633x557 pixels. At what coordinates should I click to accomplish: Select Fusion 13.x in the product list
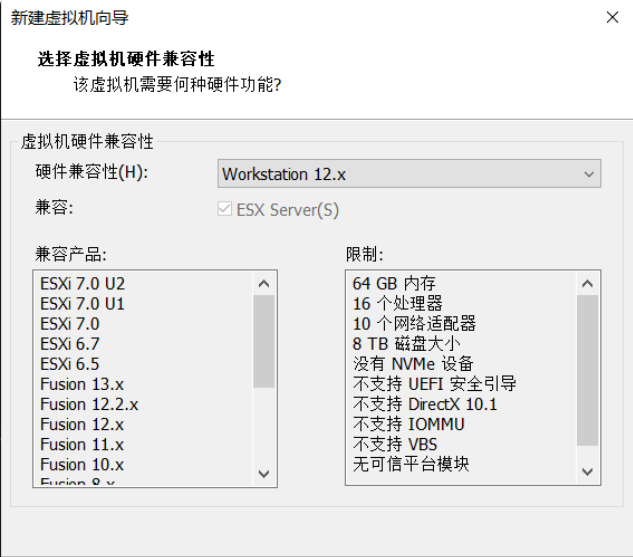coord(82,384)
